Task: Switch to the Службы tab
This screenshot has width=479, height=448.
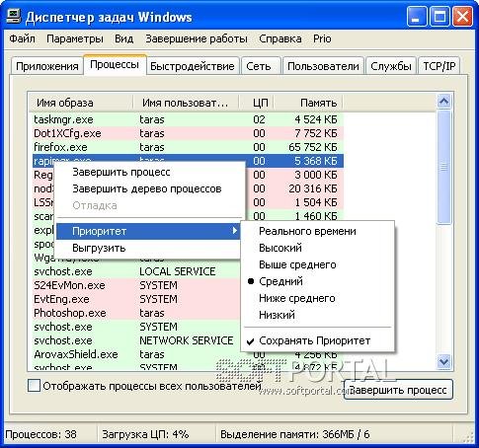Action: pyautogui.click(x=391, y=66)
